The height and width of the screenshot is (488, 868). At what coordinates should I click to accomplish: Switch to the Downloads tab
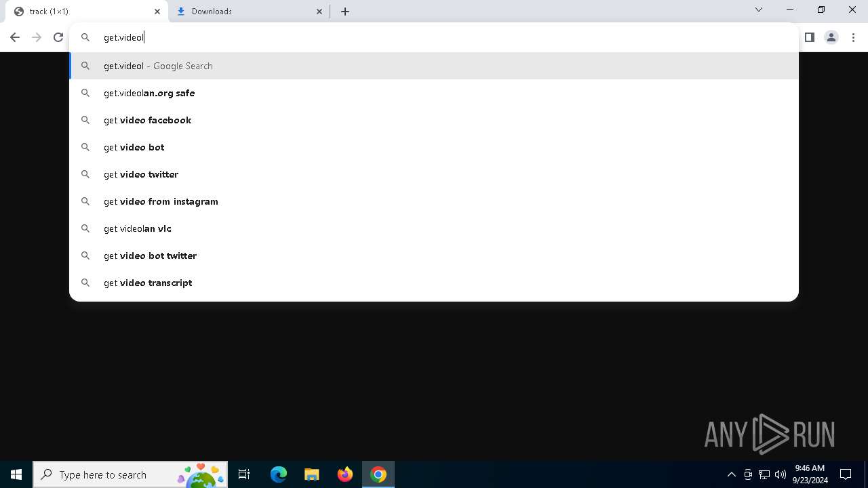[250, 12]
